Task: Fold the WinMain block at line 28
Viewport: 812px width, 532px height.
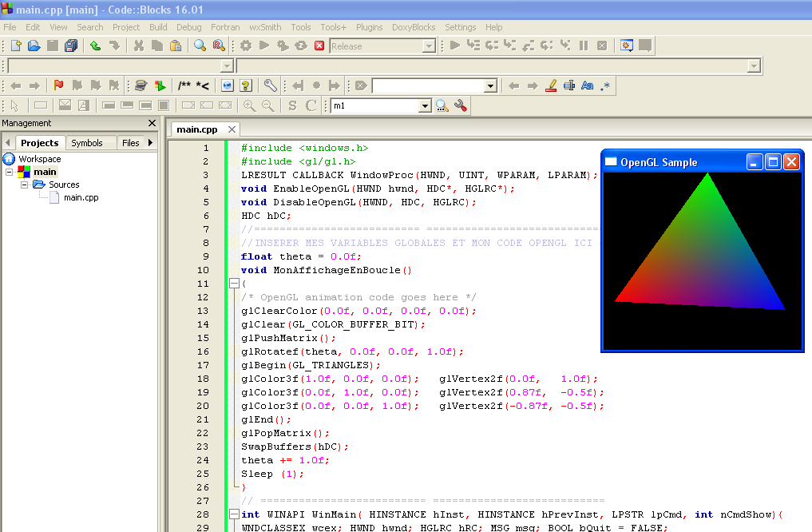Action: point(234,514)
